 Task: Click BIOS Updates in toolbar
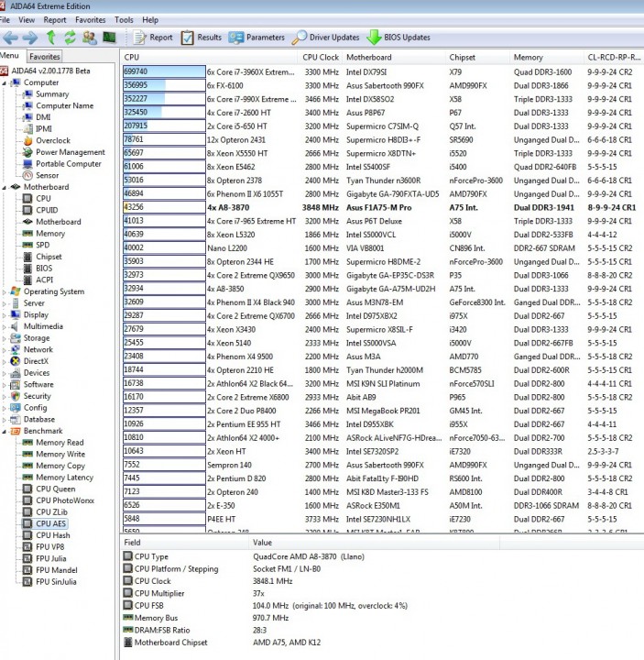point(398,38)
